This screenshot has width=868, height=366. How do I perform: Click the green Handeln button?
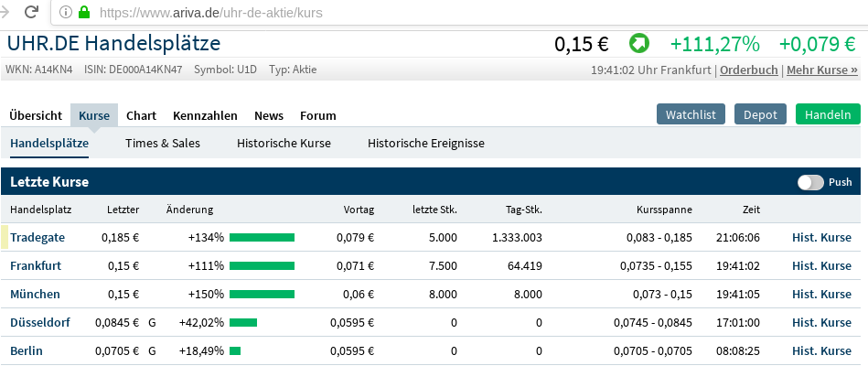[828, 114]
